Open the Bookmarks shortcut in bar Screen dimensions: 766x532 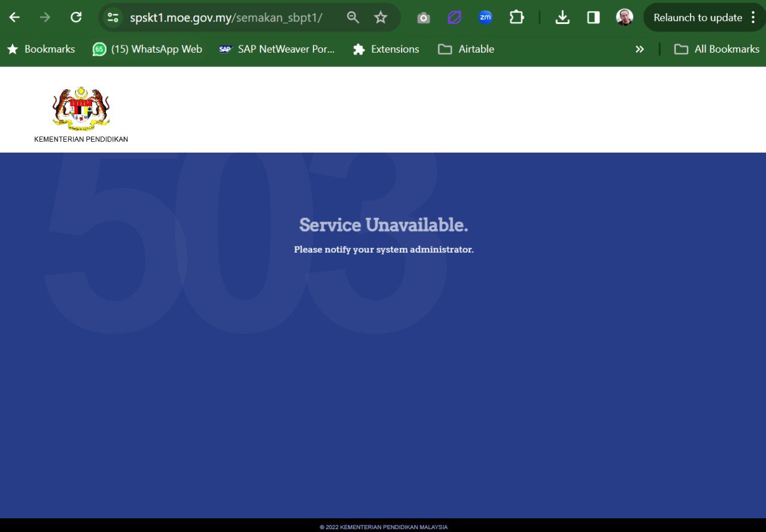tap(41, 49)
